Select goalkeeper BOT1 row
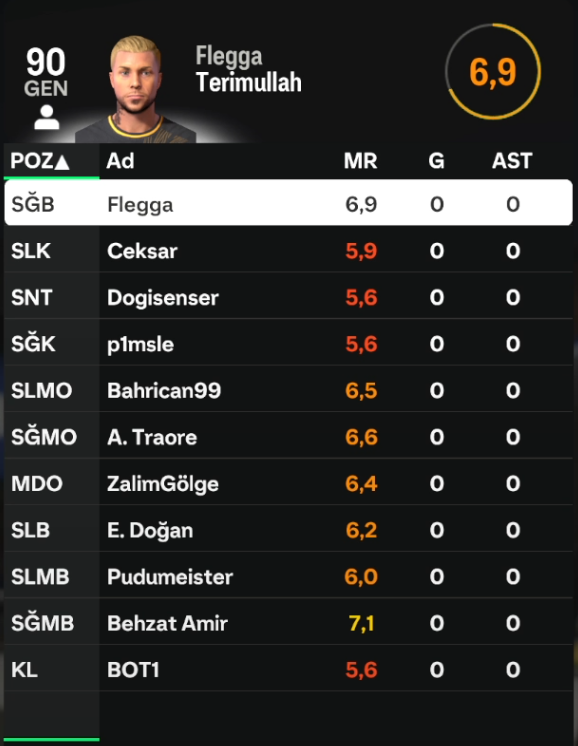The width and height of the screenshot is (578, 746). (x=288, y=670)
